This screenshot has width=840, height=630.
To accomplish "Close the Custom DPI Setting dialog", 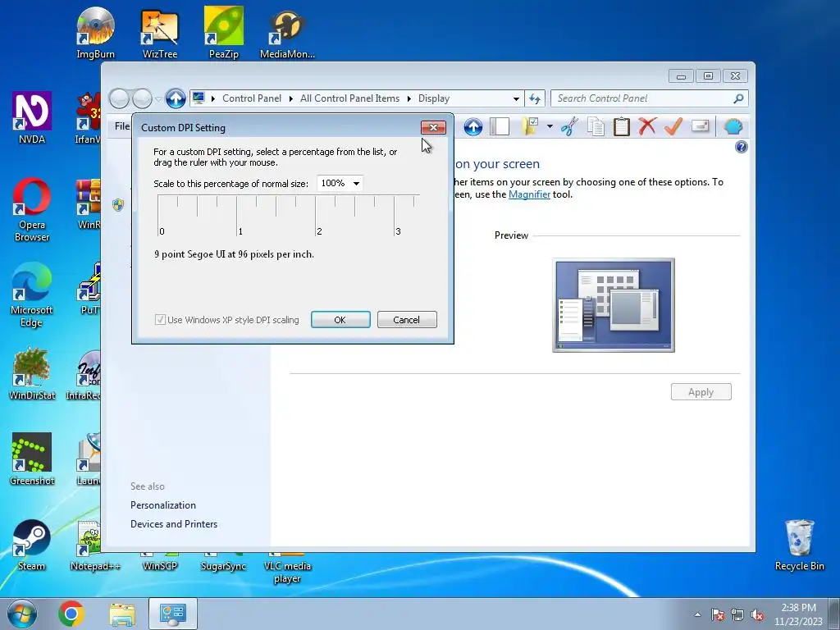I will coord(433,127).
